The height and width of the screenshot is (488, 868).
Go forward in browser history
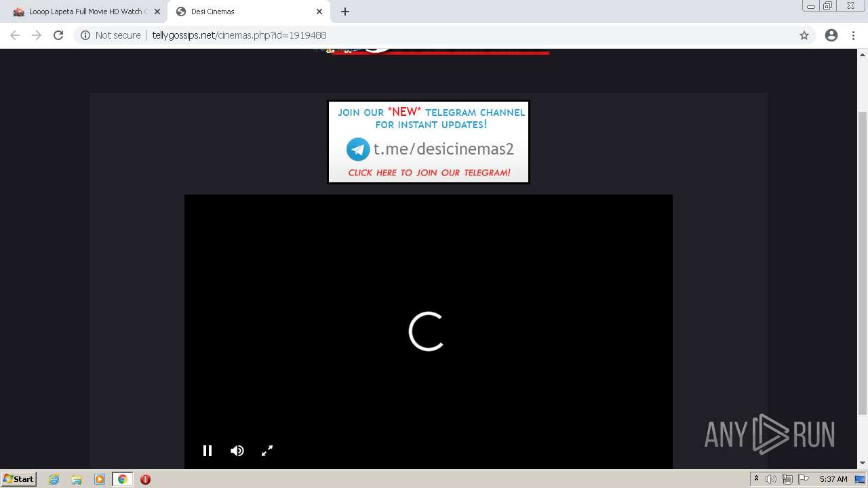coord(37,35)
